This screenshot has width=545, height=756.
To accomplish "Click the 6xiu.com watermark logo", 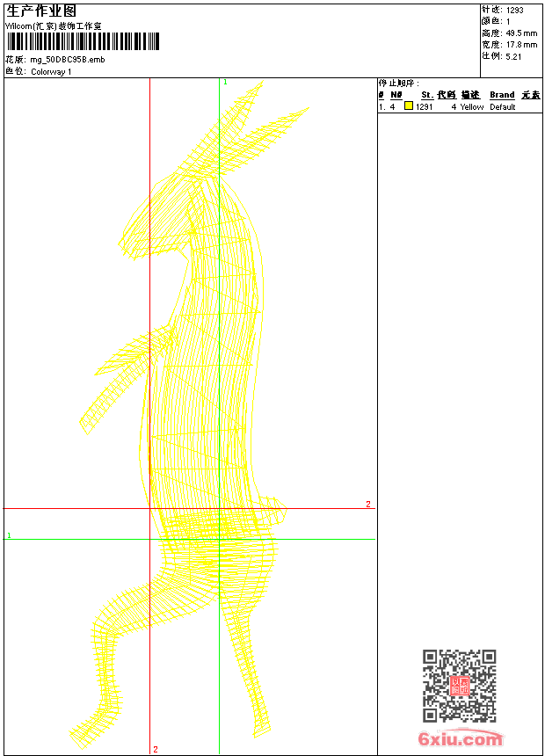I will pyautogui.click(x=460, y=740).
